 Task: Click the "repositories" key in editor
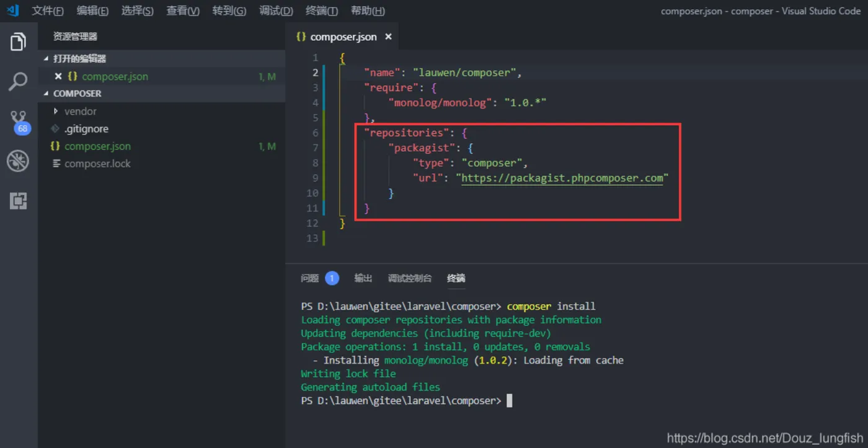click(407, 133)
